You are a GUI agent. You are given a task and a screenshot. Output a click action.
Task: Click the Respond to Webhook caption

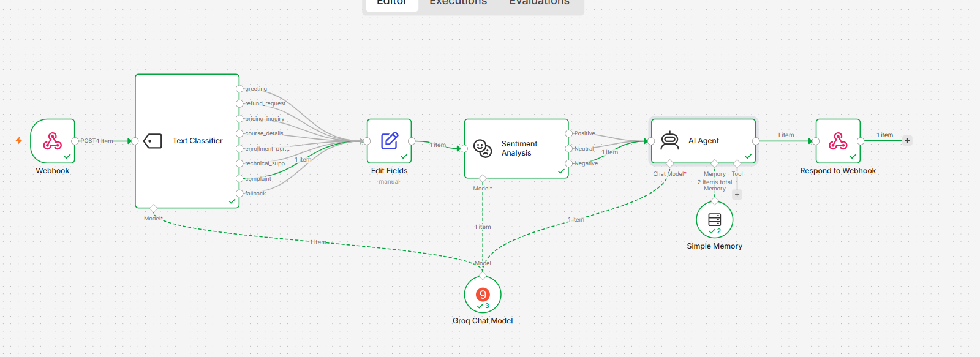click(x=838, y=171)
